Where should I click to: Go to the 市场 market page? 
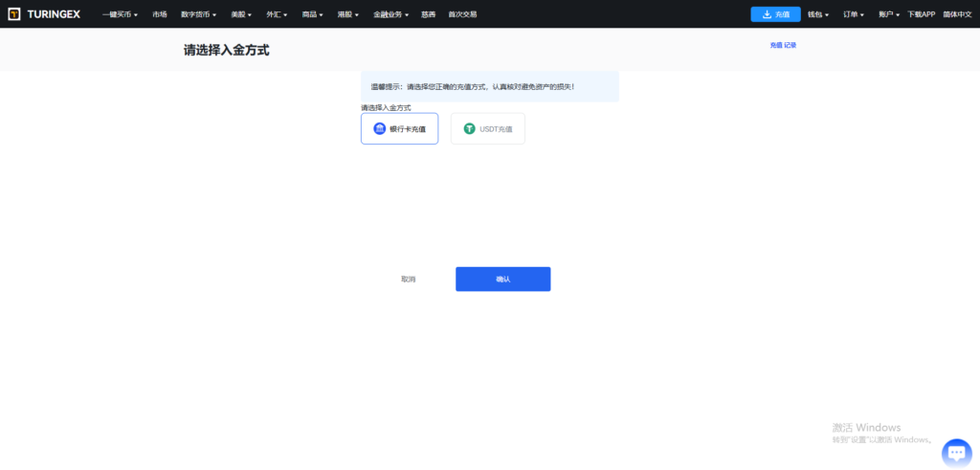pyautogui.click(x=160, y=14)
